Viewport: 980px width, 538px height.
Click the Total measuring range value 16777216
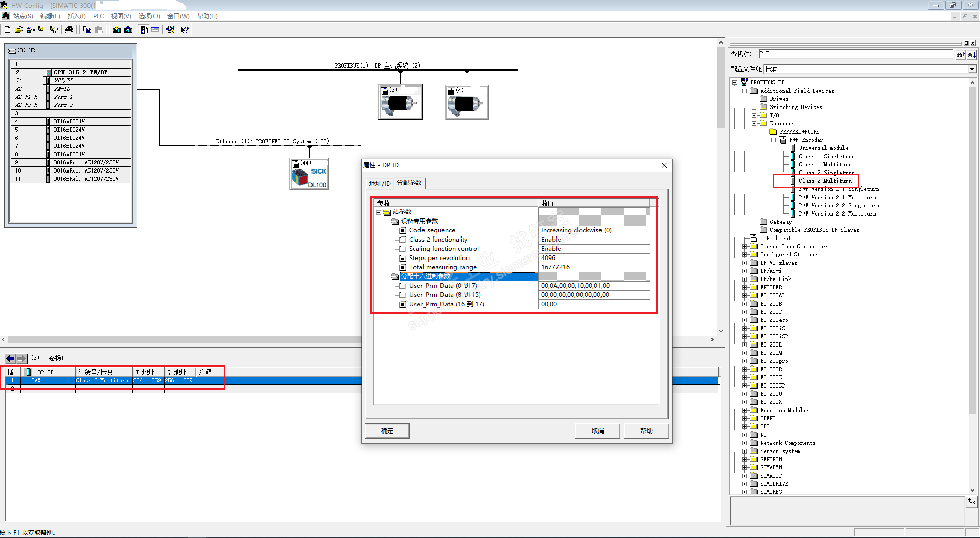(x=594, y=267)
